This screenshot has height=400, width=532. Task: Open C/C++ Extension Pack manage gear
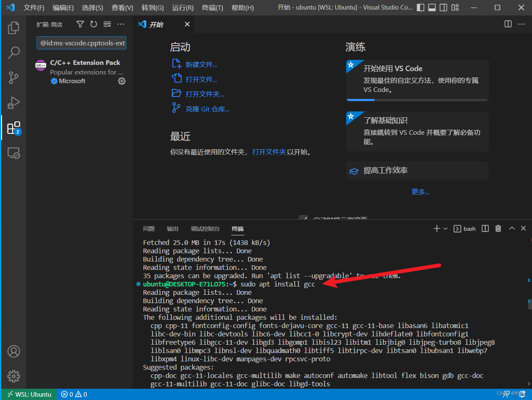122,81
